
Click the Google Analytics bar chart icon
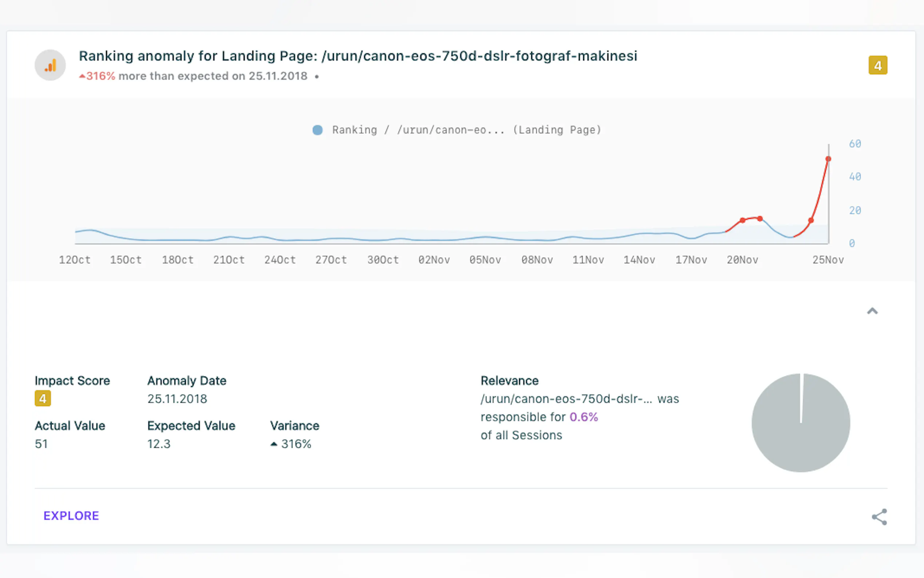pyautogui.click(x=50, y=65)
